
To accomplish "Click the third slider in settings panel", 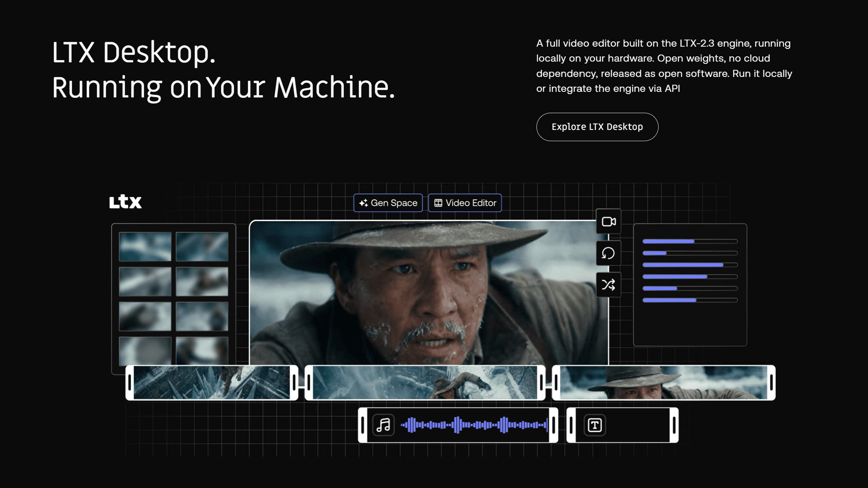I will pyautogui.click(x=690, y=265).
